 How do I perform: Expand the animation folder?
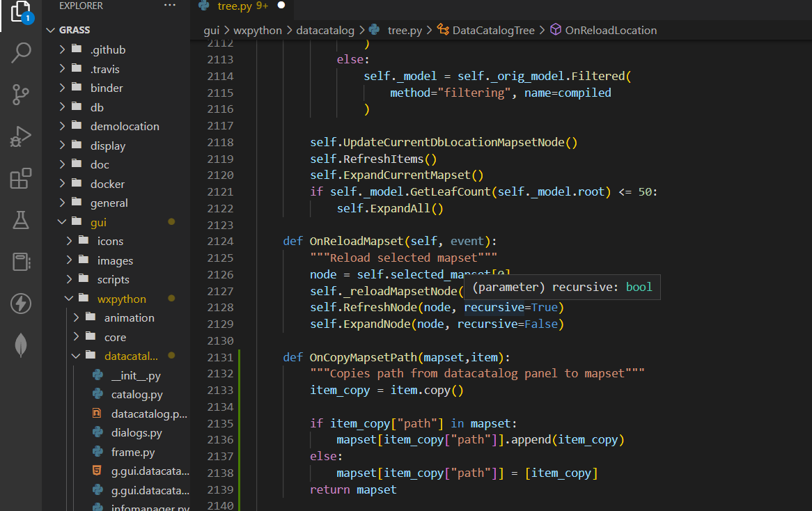[77, 317]
